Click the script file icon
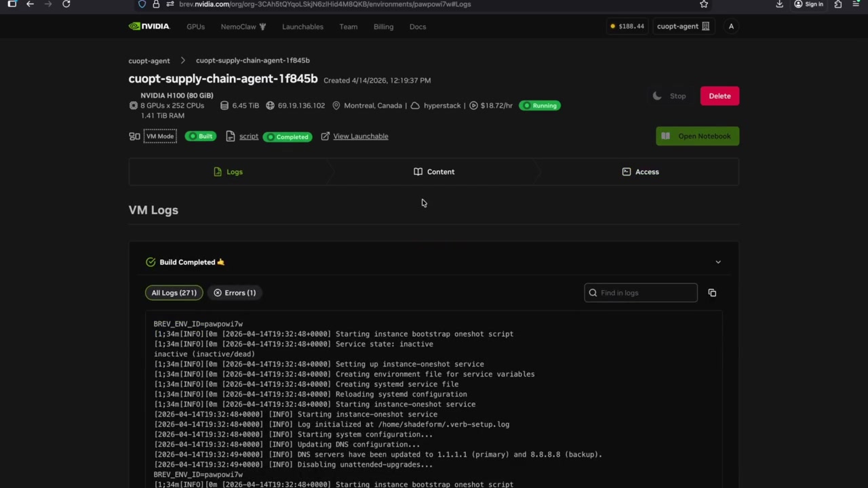This screenshot has width=868, height=488. tap(231, 136)
